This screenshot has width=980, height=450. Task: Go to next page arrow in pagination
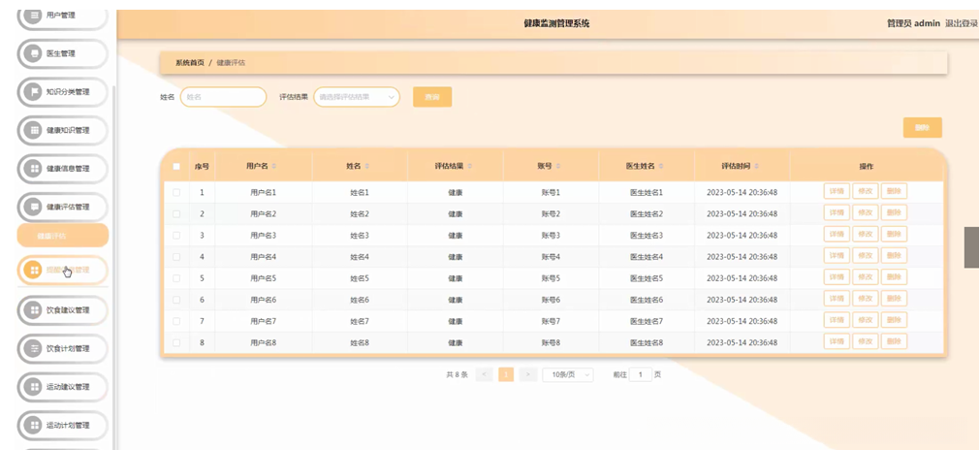pos(528,375)
